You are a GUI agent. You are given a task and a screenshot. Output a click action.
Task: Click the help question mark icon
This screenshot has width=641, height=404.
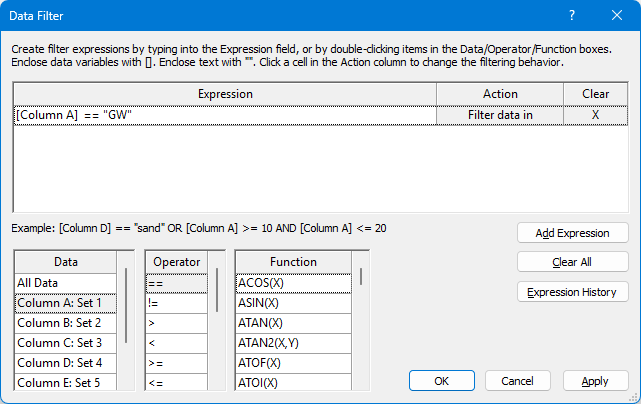[x=571, y=16]
